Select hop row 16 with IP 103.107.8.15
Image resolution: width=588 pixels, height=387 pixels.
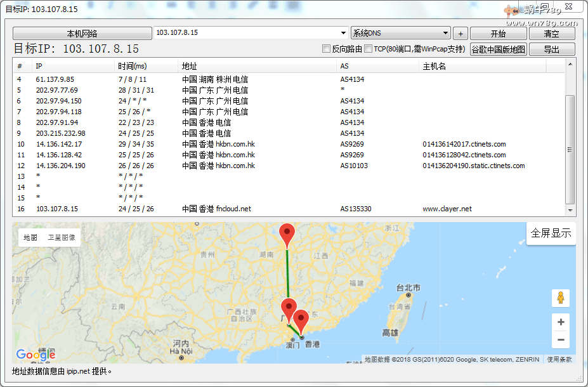[57, 209]
